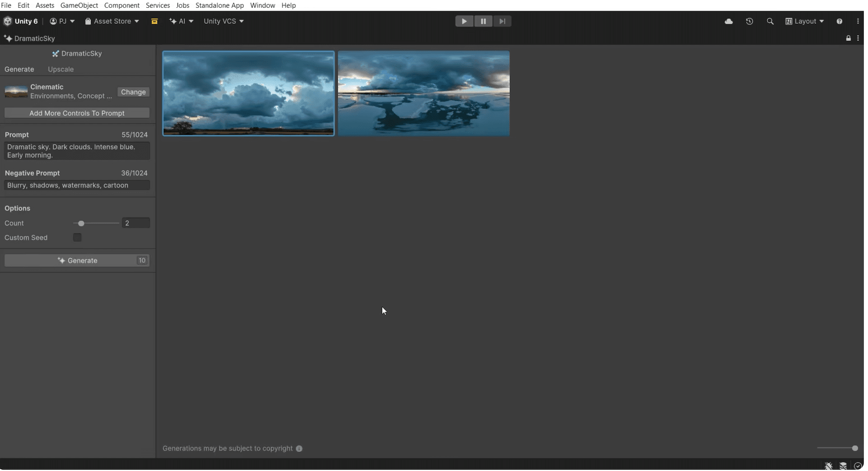This screenshot has width=868, height=471.
Task: Select the first generated sky thumbnail
Action: click(248, 93)
